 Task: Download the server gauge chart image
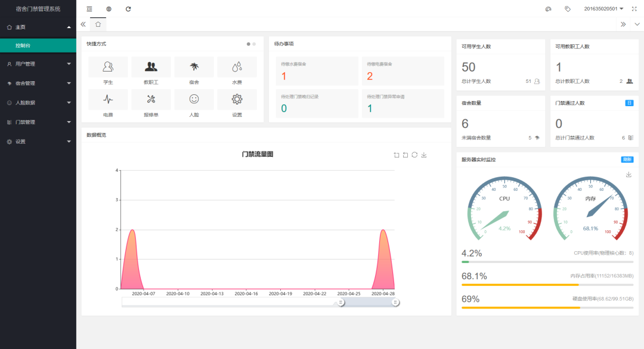coord(628,175)
